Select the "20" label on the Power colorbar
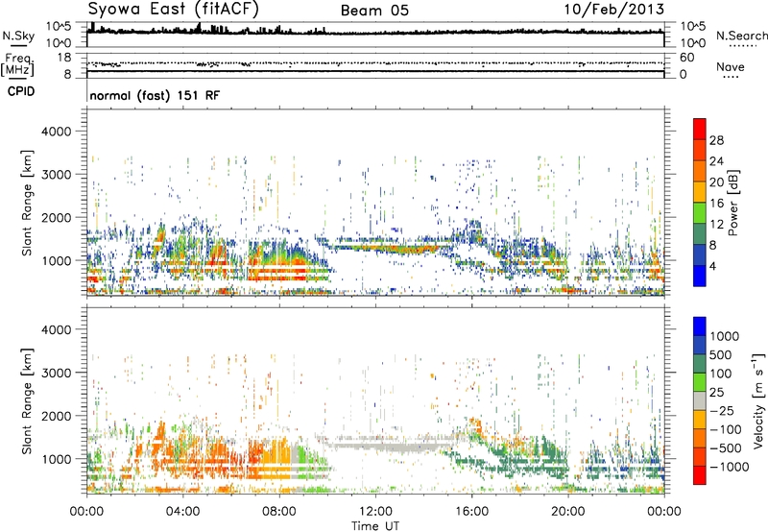This screenshot has height=532, width=768. pos(716,182)
